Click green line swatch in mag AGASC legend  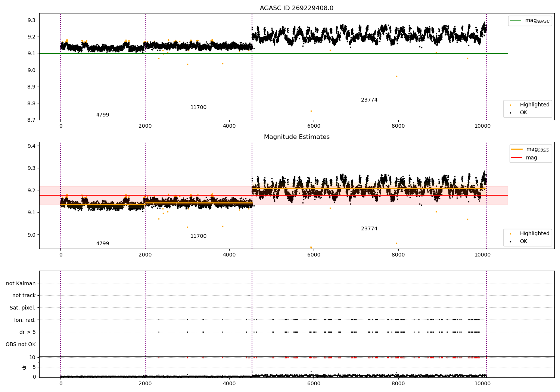click(516, 21)
